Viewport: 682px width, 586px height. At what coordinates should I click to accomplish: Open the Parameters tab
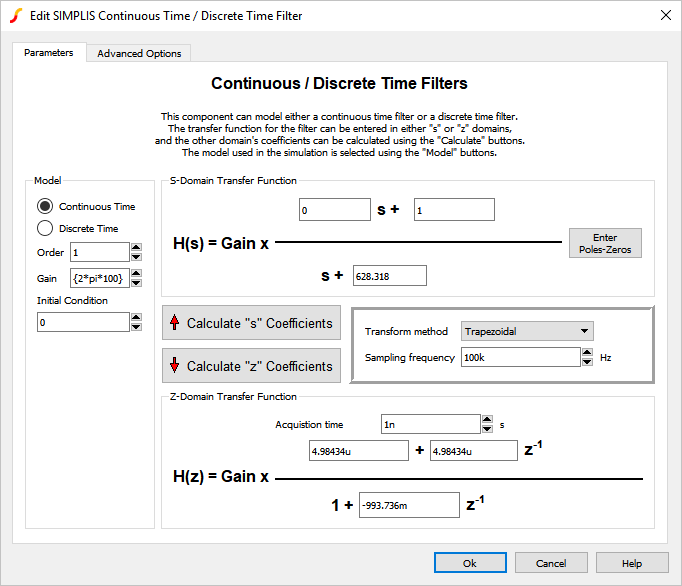click(x=49, y=53)
